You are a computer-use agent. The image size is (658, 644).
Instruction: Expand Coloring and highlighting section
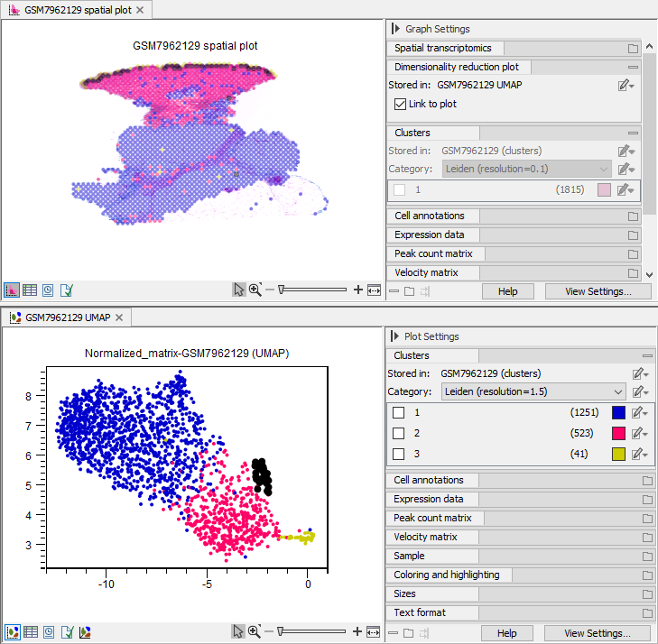647,575
